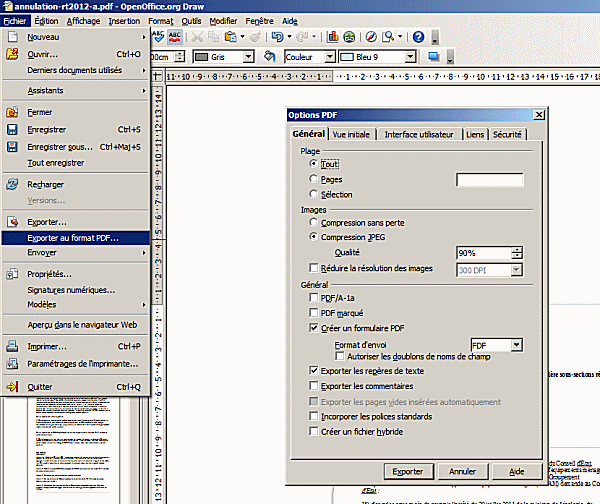Switch to the Sécurité tab
Viewport: 600px width, 504px height.
[507, 134]
